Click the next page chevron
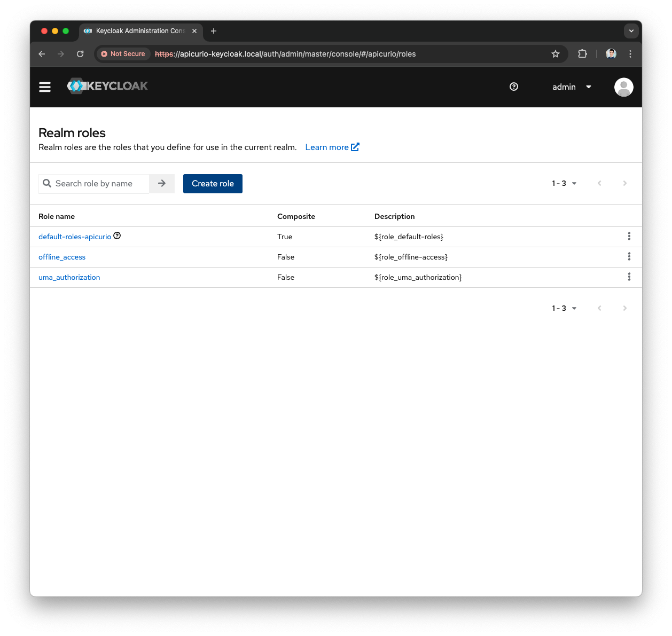 coord(624,183)
